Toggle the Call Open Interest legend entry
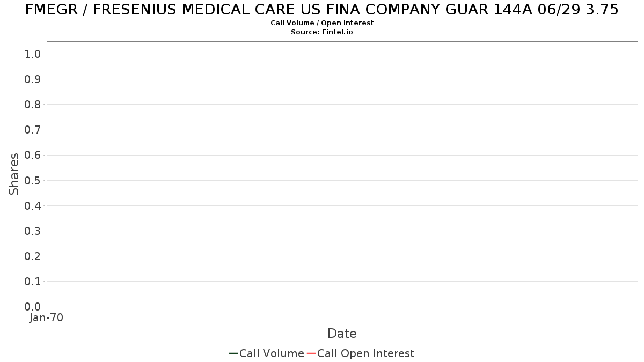 pyautogui.click(x=361, y=353)
